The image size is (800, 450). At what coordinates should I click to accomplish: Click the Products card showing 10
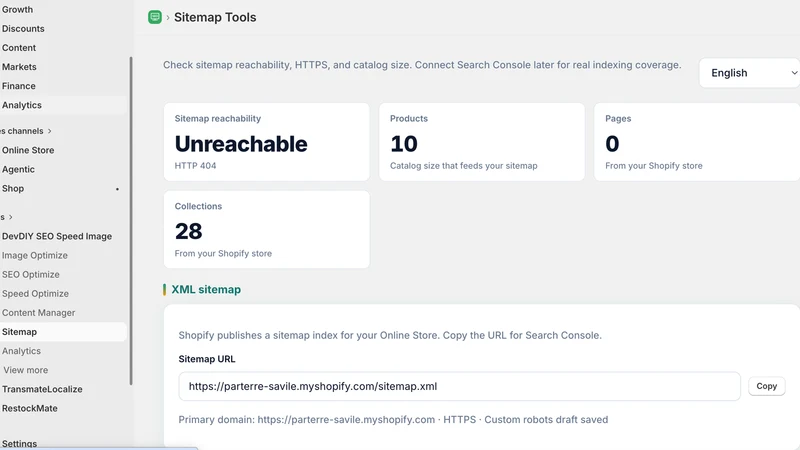coord(482,142)
